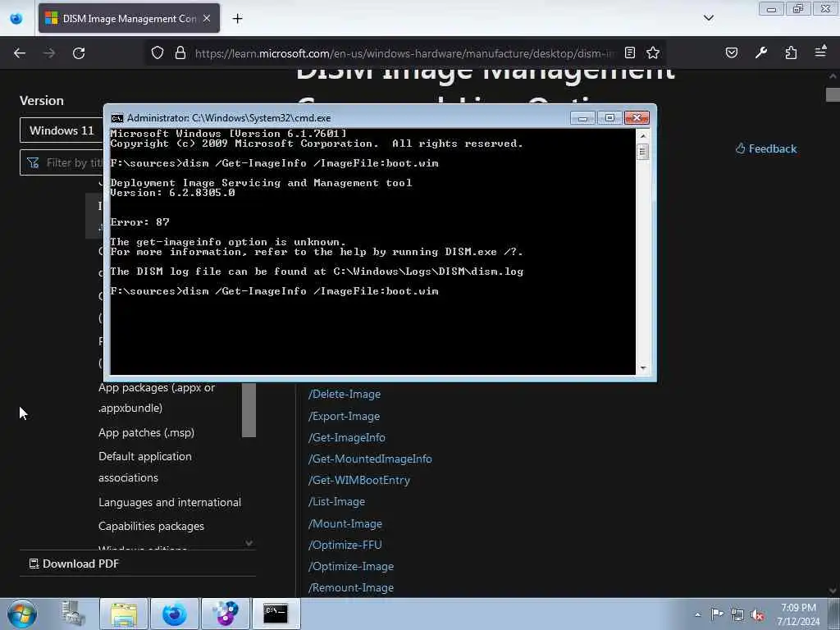The image size is (840, 630).
Task: Open the Extensions puzzle icon
Action: coord(791,52)
